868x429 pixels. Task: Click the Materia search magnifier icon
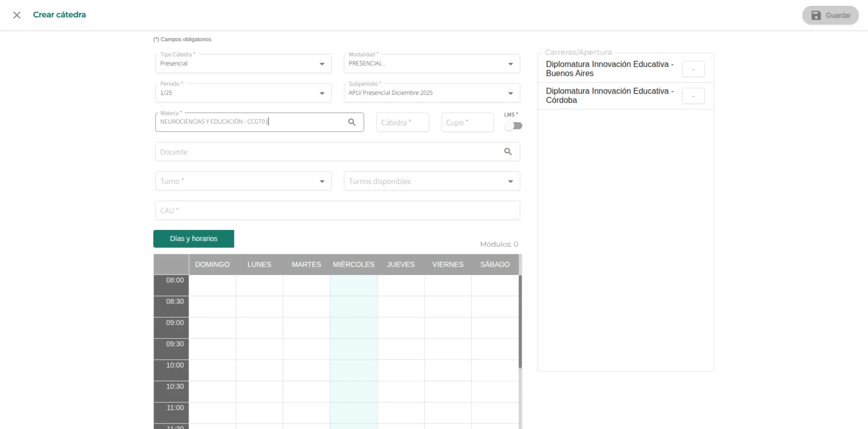pos(351,122)
